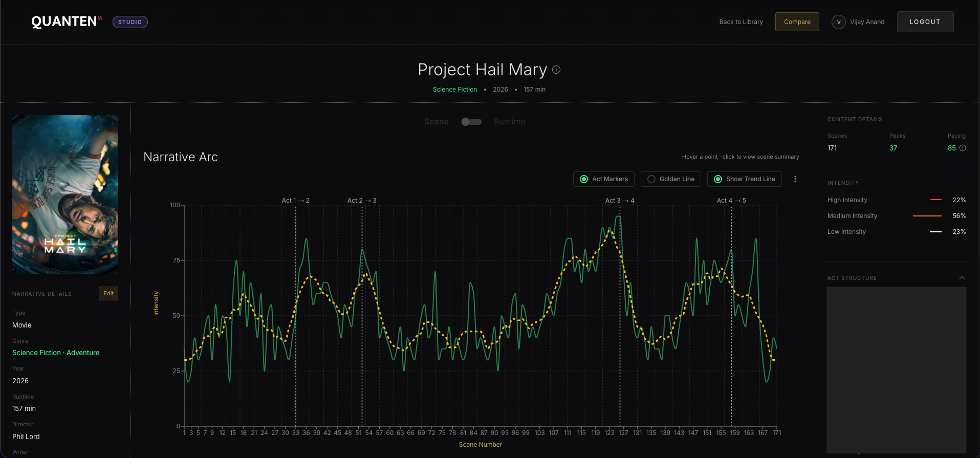Click the Project Hail Mary poster thumbnail

(66, 194)
